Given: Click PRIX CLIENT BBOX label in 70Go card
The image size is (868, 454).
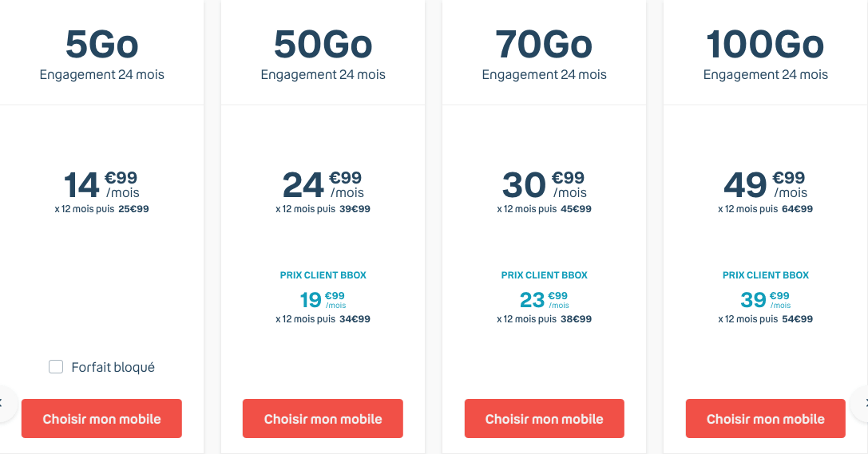Looking at the screenshot, I should coord(544,275).
